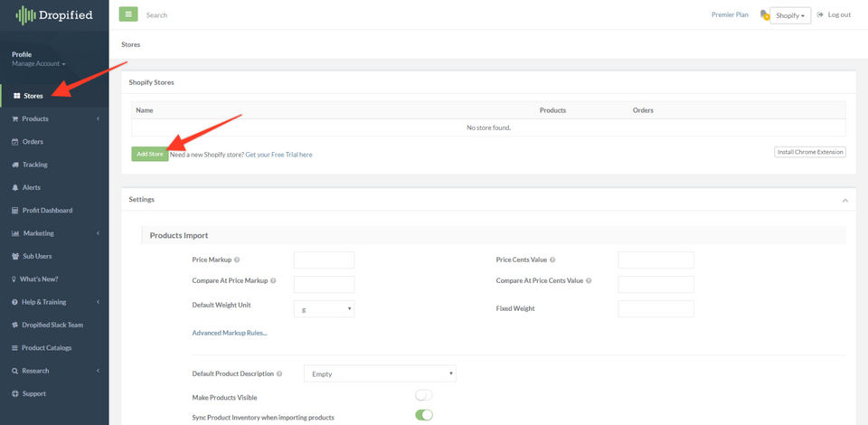Click the Alerts bell icon in sidebar

(15, 187)
